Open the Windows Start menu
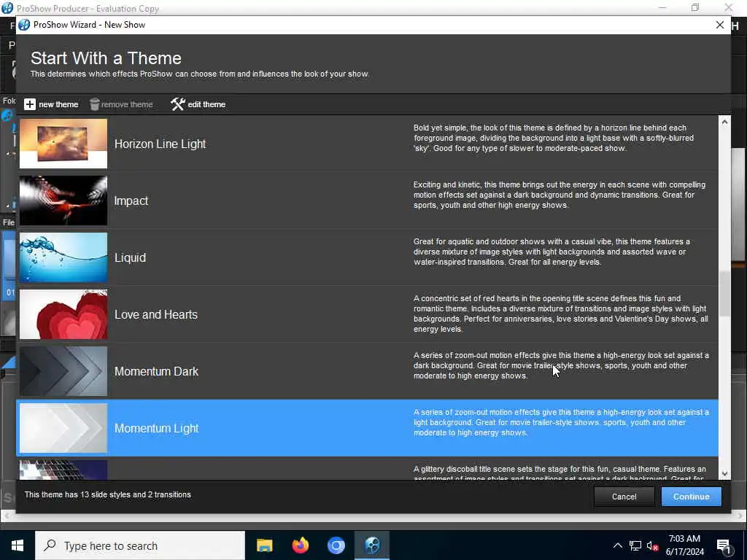 click(x=18, y=545)
